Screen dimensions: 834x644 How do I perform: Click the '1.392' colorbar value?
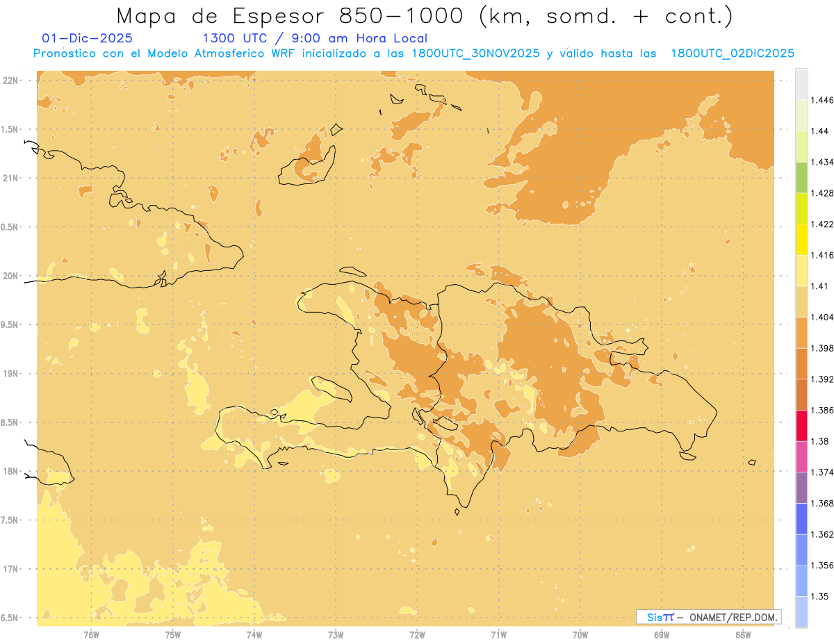(822, 379)
